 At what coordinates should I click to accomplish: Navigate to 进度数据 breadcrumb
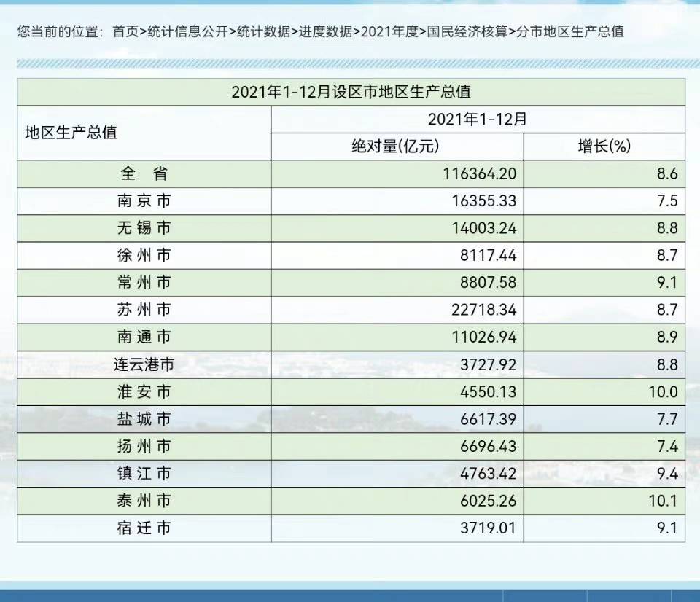pos(325,31)
